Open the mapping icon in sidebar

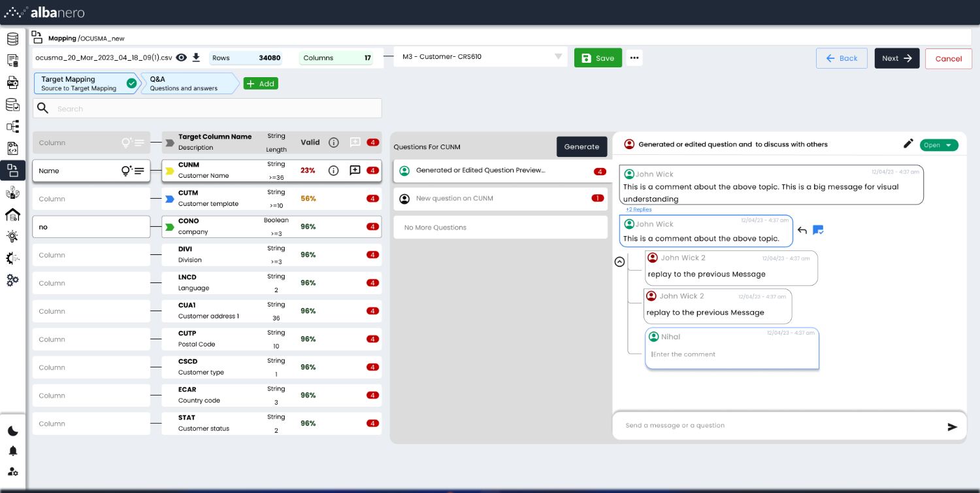(12, 171)
